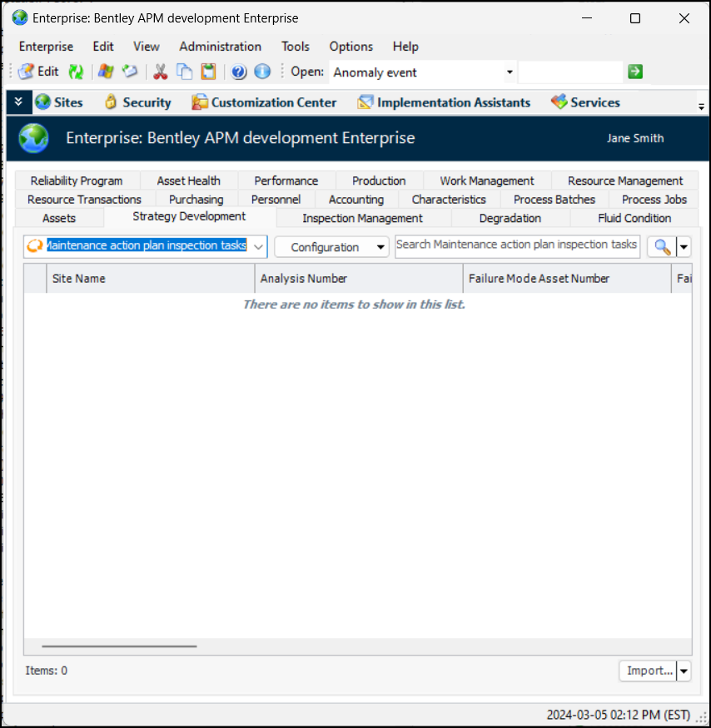The width and height of the screenshot is (711, 728).
Task: Collapse the navigation bar chevron
Action: pyautogui.click(x=18, y=102)
